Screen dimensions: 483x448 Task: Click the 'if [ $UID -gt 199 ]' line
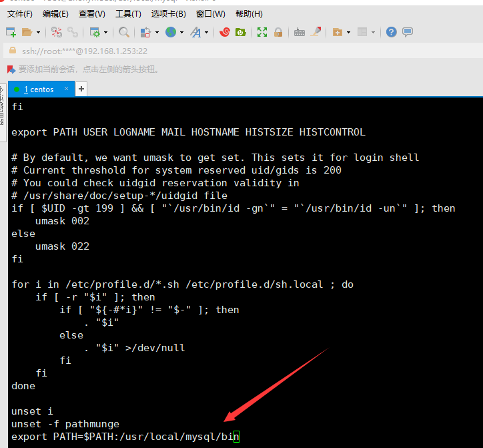(x=233, y=208)
